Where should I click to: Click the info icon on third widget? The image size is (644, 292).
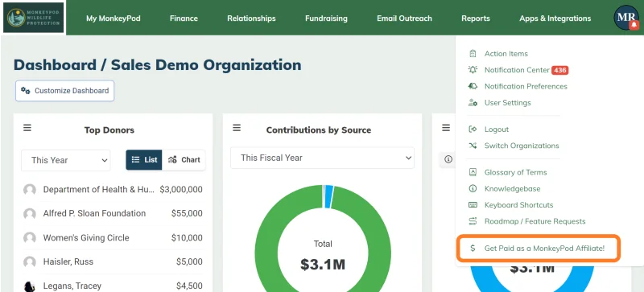[x=448, y=159]
